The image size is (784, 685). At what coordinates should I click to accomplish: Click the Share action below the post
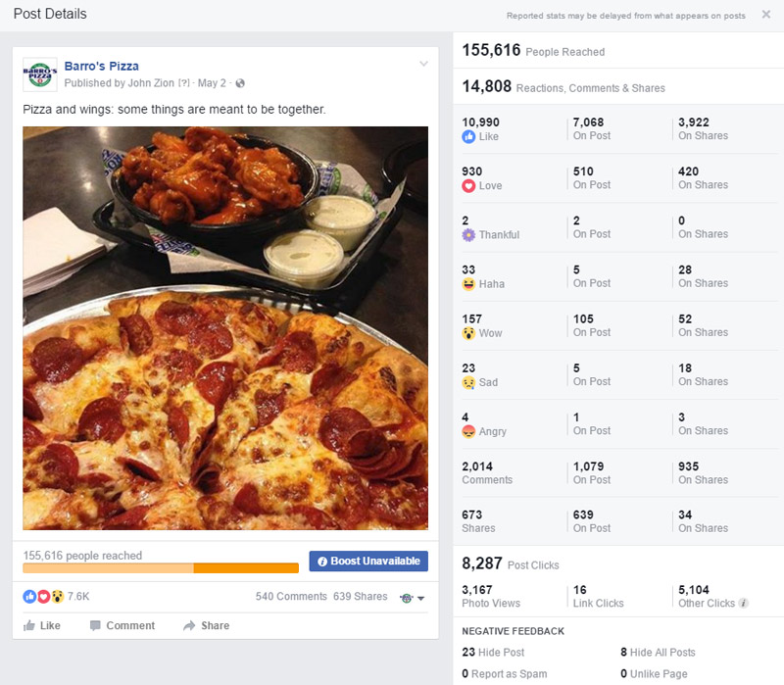[x=206, y=625]
